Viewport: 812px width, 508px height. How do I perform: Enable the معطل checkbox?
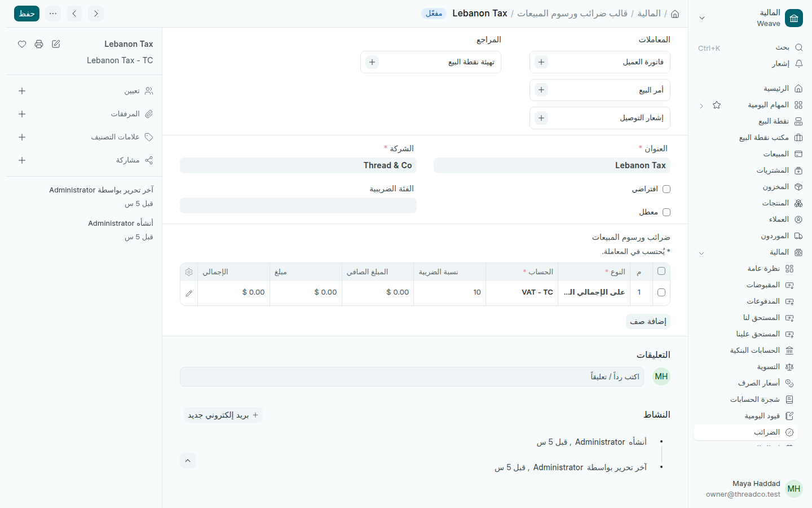pyautogui.click(x=667, y=212)
